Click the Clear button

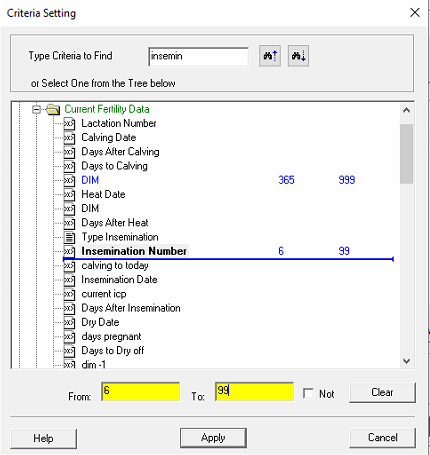(382, 392)
